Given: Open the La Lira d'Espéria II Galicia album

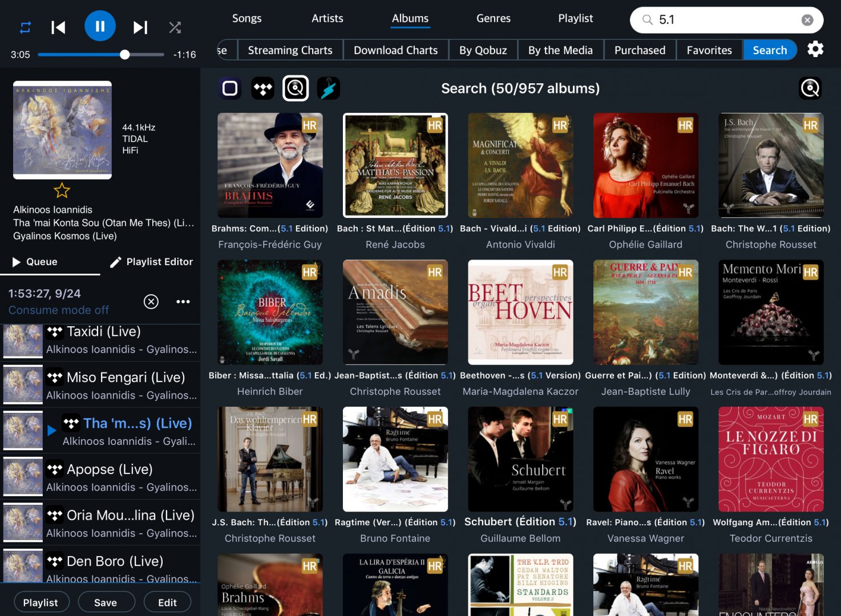Looking at the screenshot, I should 395,585.
